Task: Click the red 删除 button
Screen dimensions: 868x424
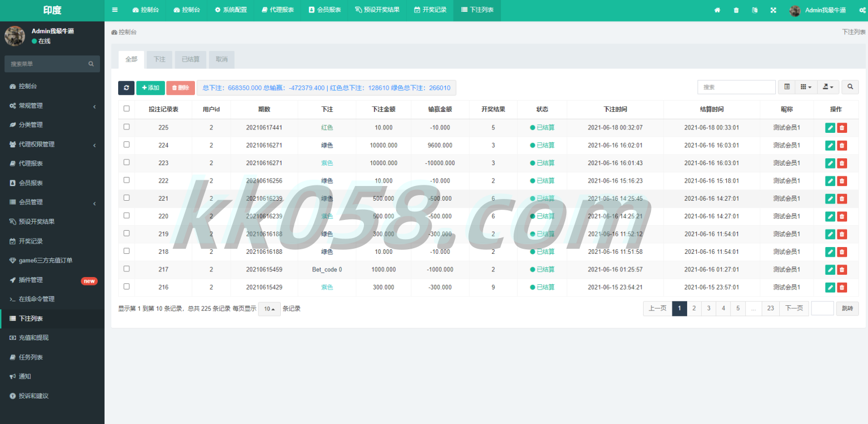Action: click(180, 88)
